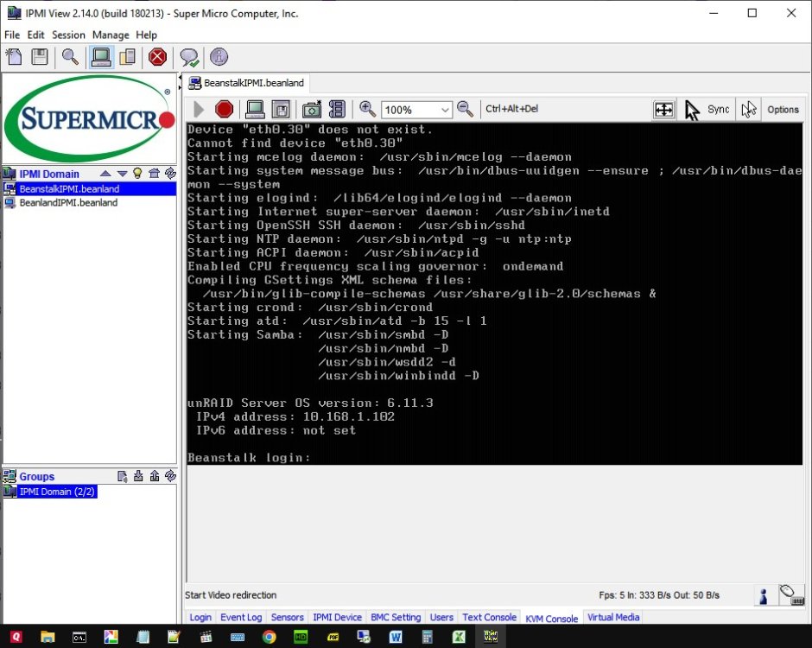Viewport: 812px width, 648px height.
Task: Click the Save floppy disk icon in main toolbar
Action: click(40, 57)
